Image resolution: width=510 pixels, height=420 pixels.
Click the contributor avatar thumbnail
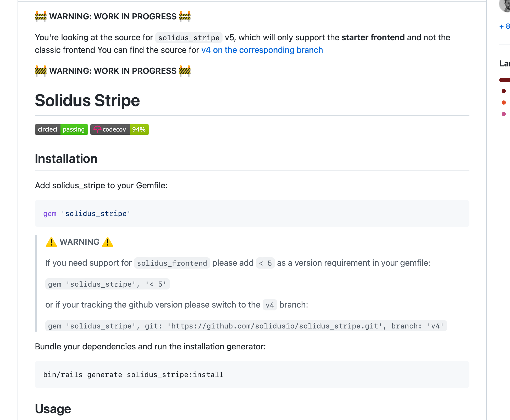click(505, 5)
